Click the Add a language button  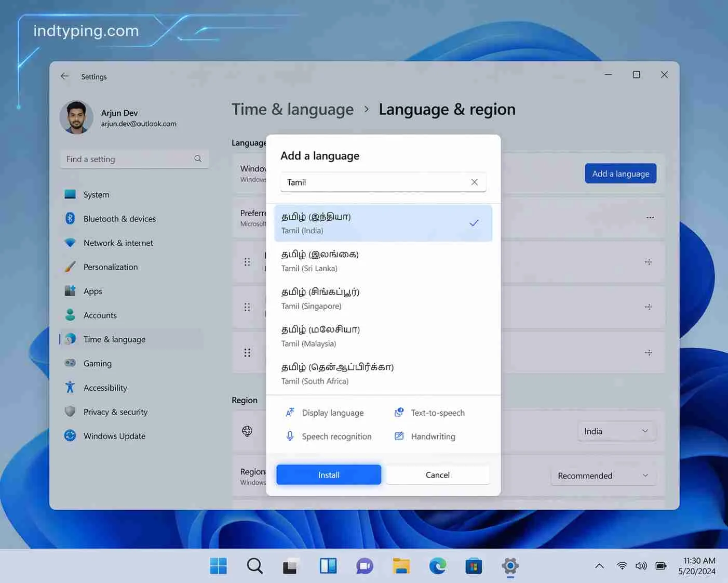621,174
